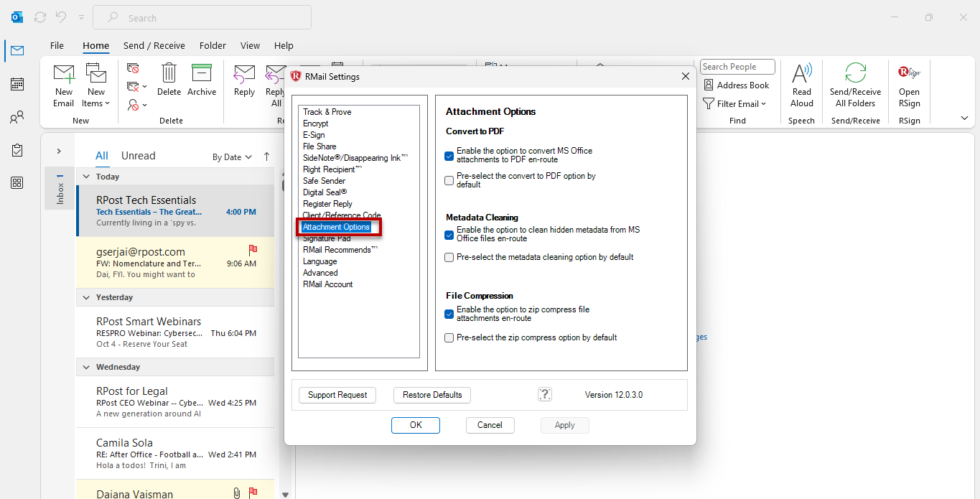Click the help question mark icon in dialog
Screen dimensions: 980x499
545,394
